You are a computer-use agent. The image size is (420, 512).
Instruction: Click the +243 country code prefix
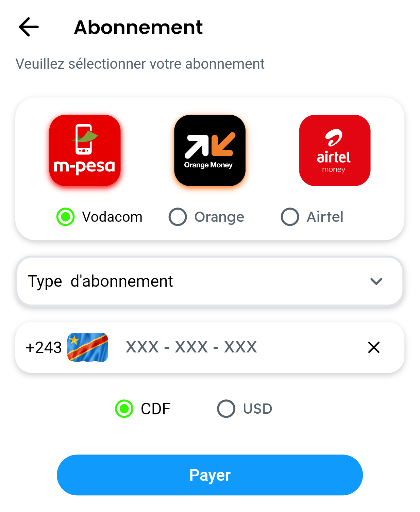coord(44,348)
